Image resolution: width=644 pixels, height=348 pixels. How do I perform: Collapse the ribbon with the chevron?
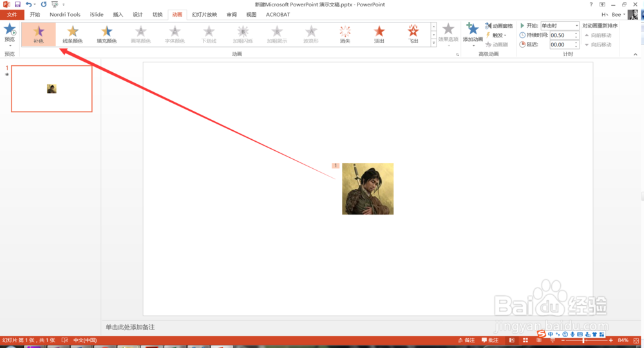(636, 54)
